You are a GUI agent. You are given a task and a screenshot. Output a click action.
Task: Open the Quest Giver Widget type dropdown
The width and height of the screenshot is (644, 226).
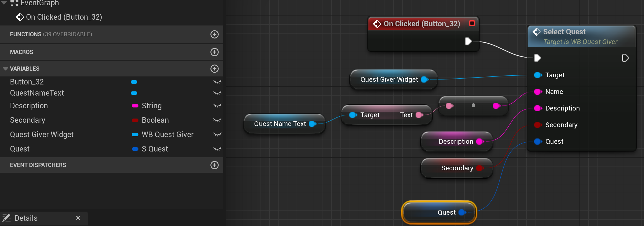point(163,134)
